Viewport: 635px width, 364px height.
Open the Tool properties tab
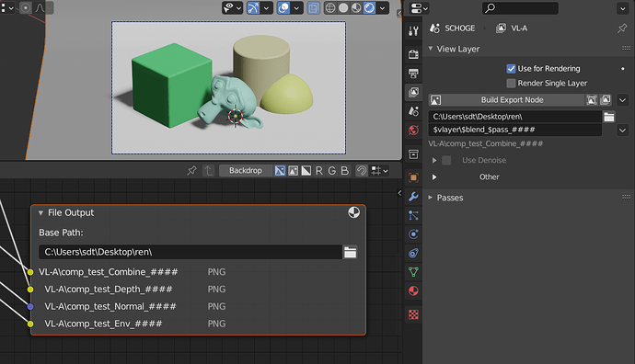click(413, 30)
